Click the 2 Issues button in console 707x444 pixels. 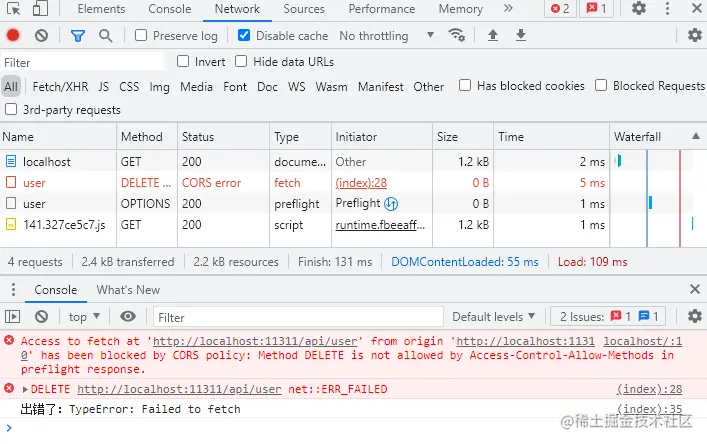[608, 316]
